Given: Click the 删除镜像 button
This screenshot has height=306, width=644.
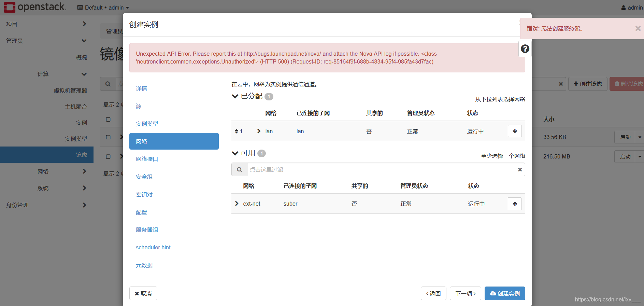Looking at the screenshot, I should pyautogui.click(x=627, y=84).
